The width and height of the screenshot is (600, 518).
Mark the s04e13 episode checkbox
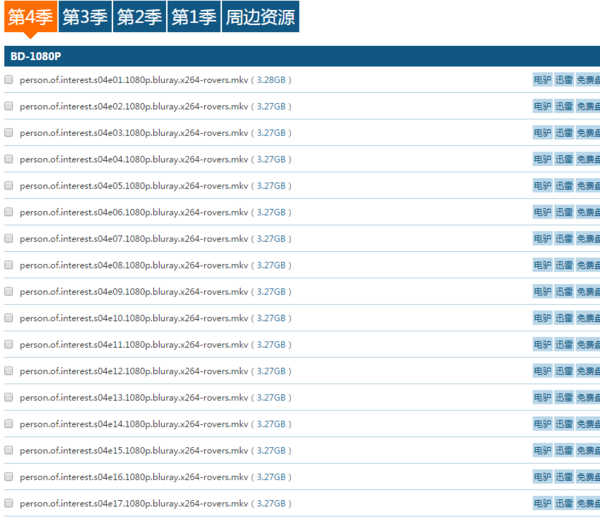click(x=9, y=397)
